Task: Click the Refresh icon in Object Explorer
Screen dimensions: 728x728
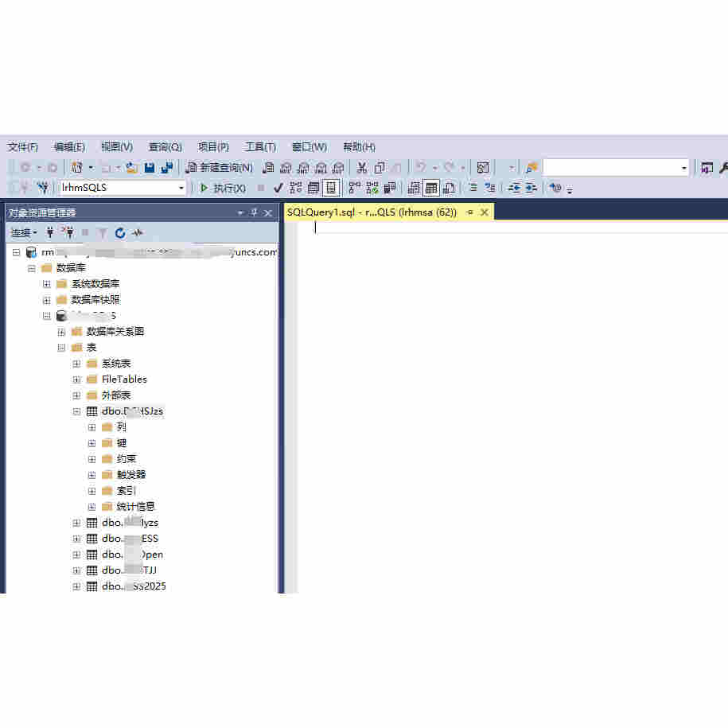Action: coord(120,233)
